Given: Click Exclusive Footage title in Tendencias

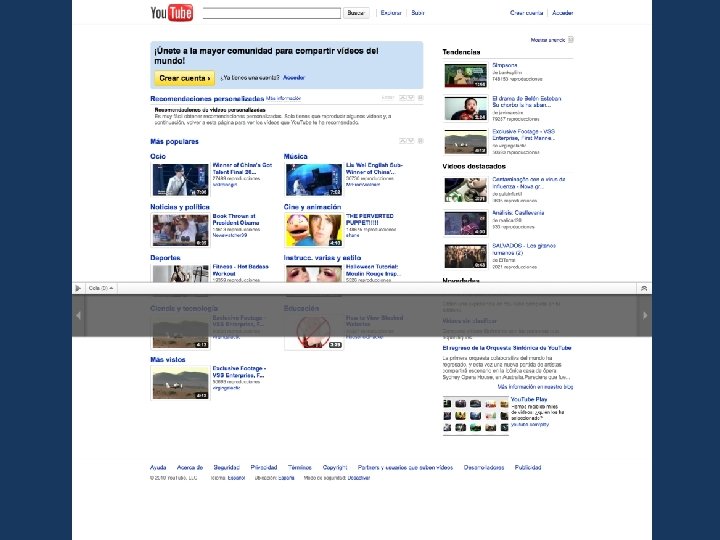Looking at the screenshot, I should pyautogui.click(x=523, y=135).
